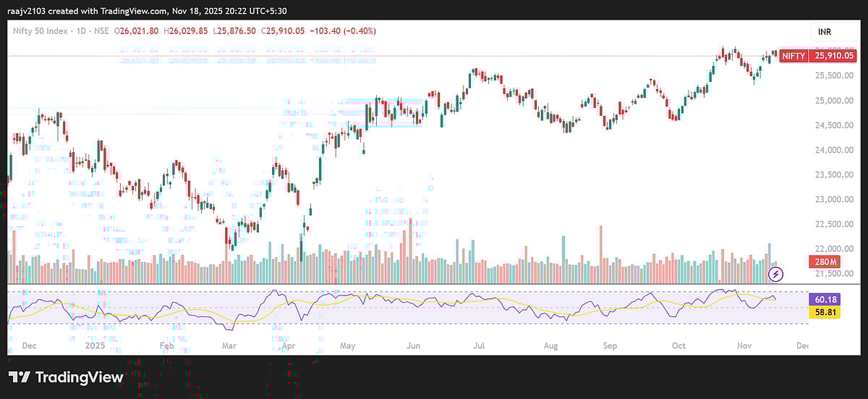Click the -103.40 (-0.40%) change value

click(x=344, y=31)
